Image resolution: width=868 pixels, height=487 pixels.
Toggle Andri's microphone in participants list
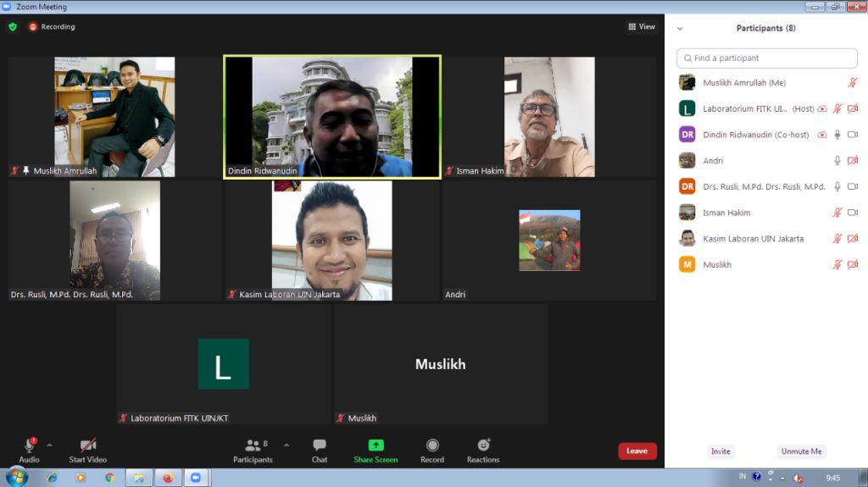click(837, 161)
